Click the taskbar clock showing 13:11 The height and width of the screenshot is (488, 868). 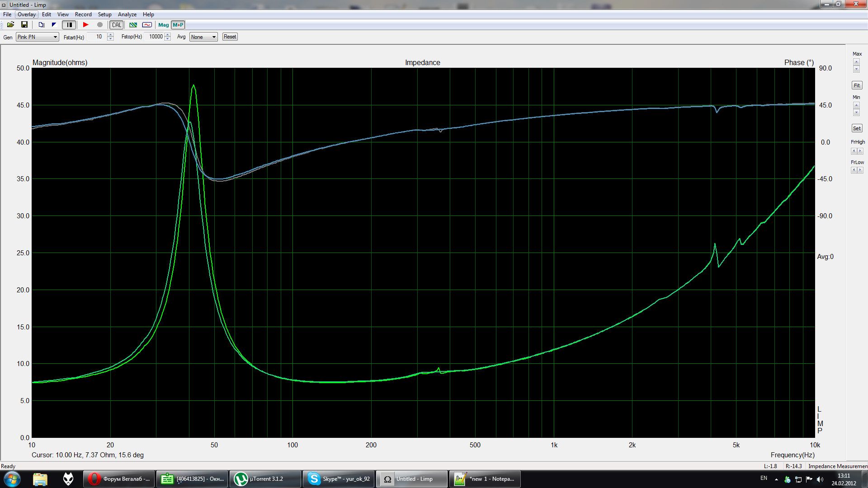844,479
